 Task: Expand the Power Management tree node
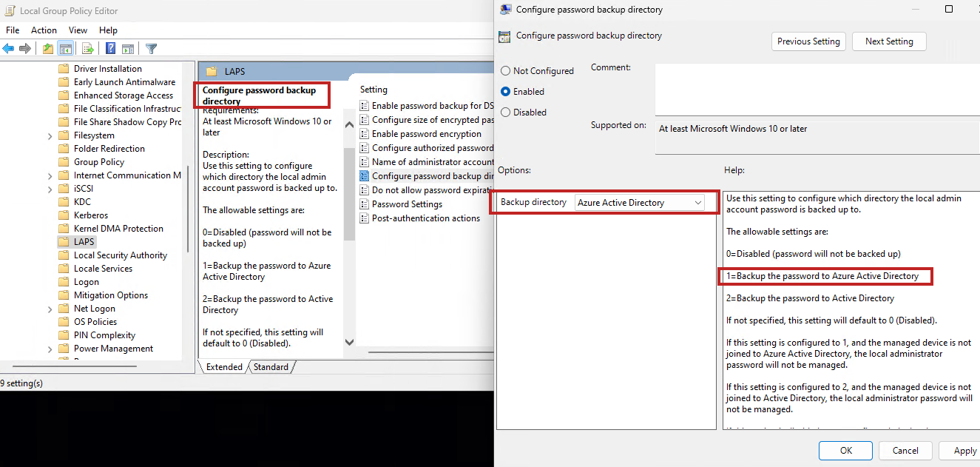[50, 349]
